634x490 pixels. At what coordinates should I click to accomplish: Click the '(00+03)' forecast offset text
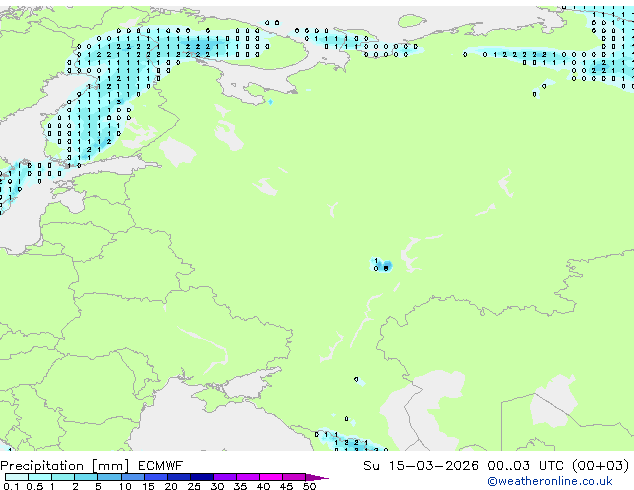pyautogui.click(x=601, y=466)
